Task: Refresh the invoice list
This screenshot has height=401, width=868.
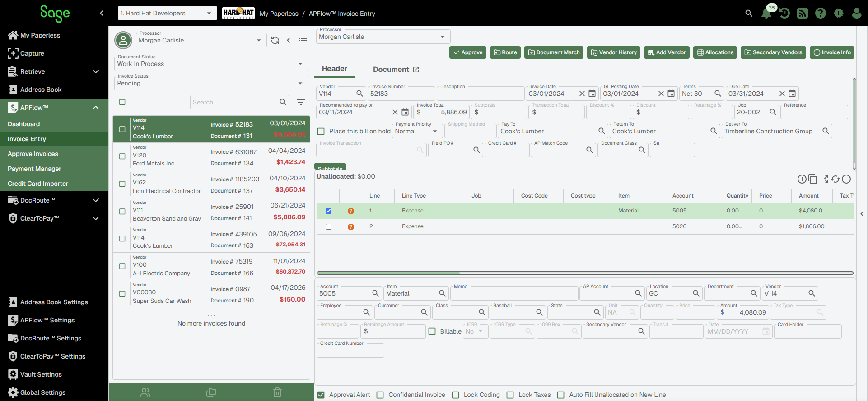Action: pyautogui.click(x=275, y=40)
